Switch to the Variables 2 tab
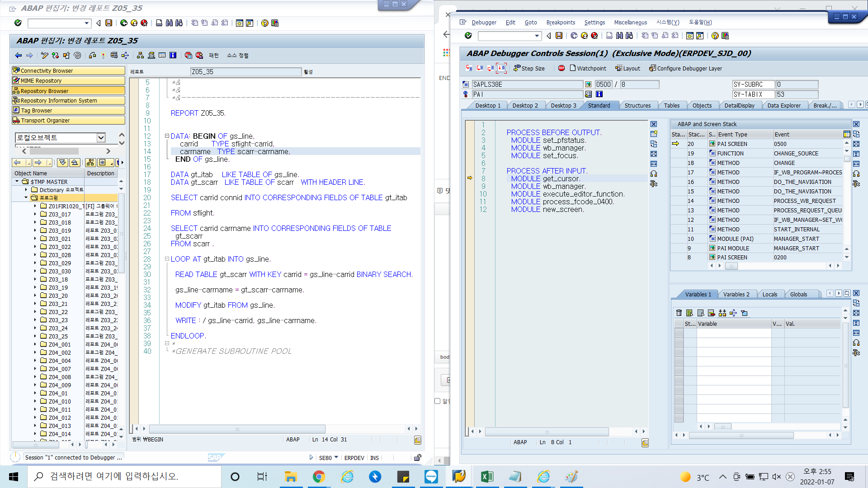 pos(736,294)
